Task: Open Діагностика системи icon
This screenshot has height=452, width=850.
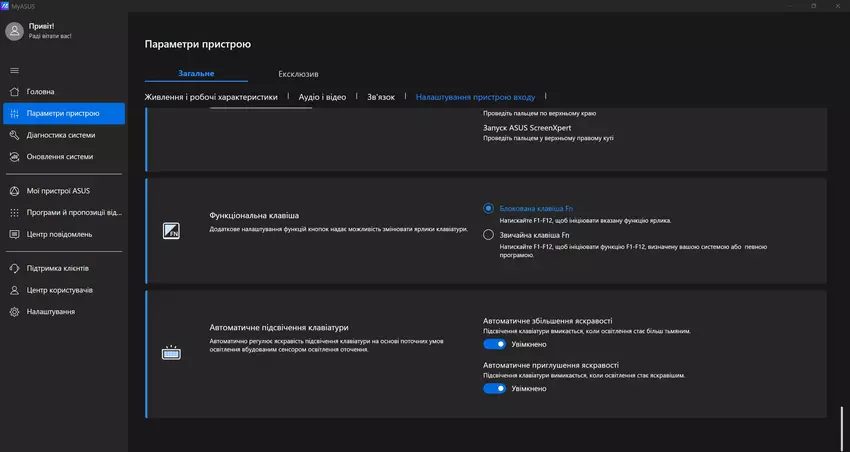Action: [x=14, y=135]
